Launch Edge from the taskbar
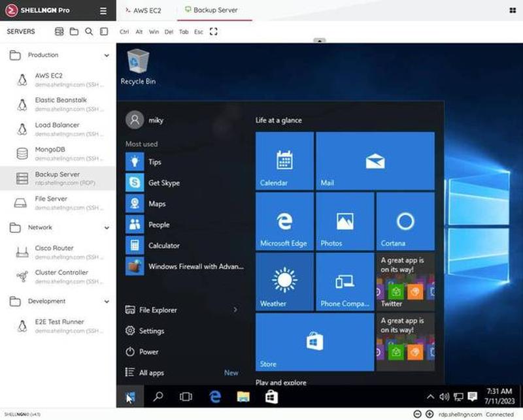Image resolution: width=523 pixels, height=420 pixels. 215,396
